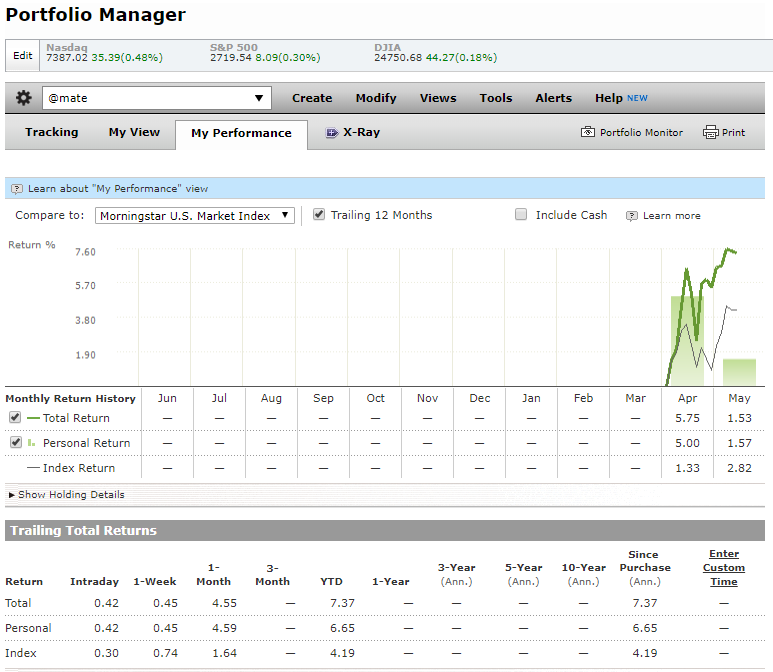Click the Index 1-Week value 0.74
This screenshot has width=773, height=672.
coord(165,653)
